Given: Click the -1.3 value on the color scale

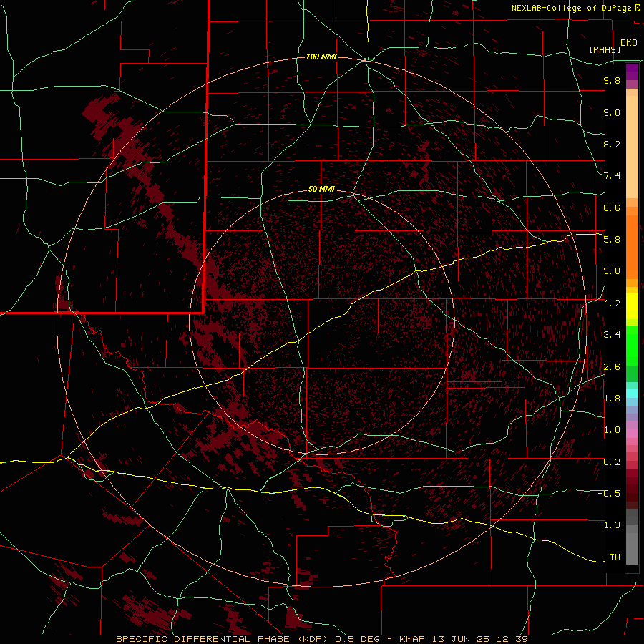Looking at the screenshot, I should (x=609, y=525).
